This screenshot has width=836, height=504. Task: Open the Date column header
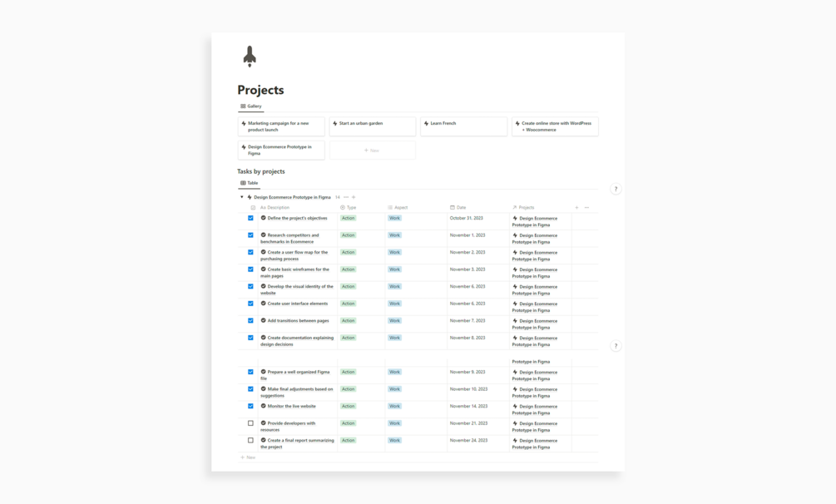click(x=458, y=207)
